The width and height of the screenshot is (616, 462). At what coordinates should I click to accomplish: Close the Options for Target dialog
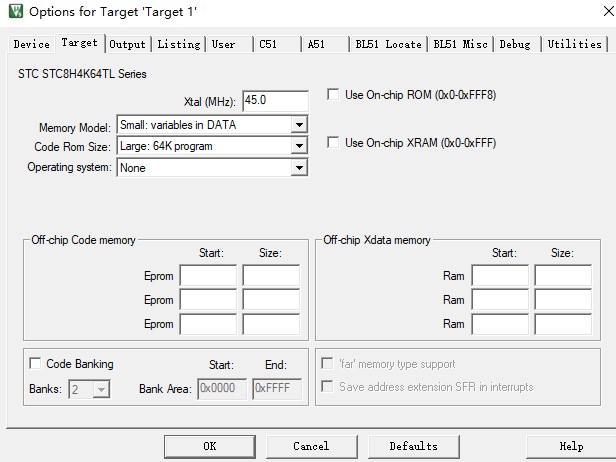tap(609, 11)
